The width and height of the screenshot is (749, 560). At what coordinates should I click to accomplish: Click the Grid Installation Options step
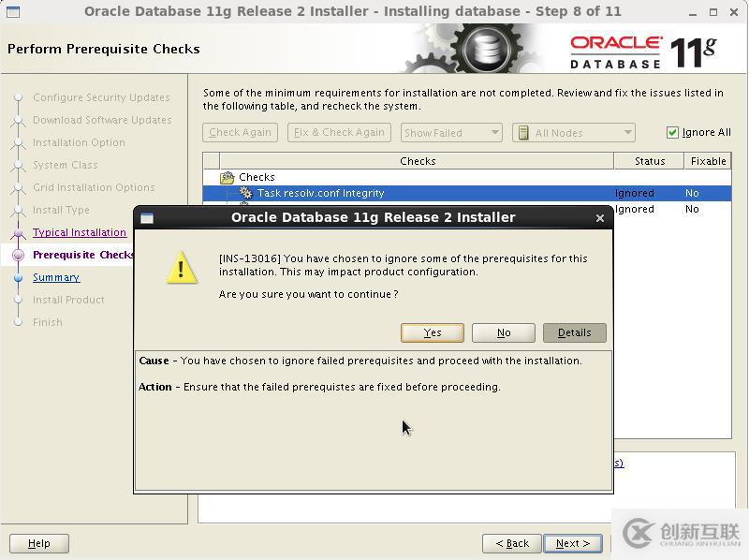click(x=94, y=187)
